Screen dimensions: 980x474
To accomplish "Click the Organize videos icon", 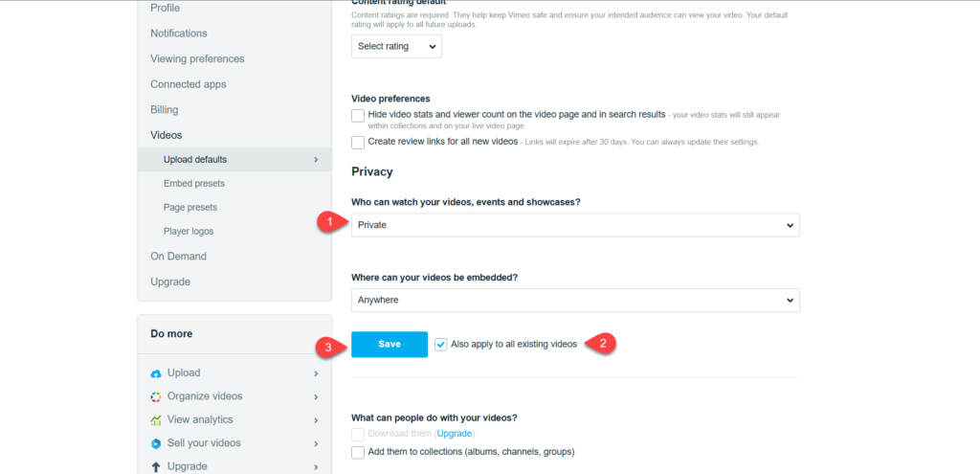I will [x=156, y=396].
